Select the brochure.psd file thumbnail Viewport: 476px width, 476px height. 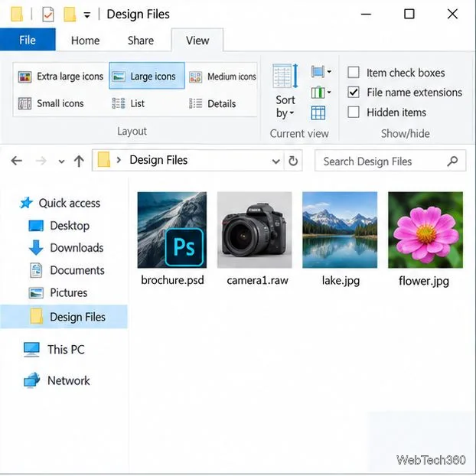[x=172, y=230]
